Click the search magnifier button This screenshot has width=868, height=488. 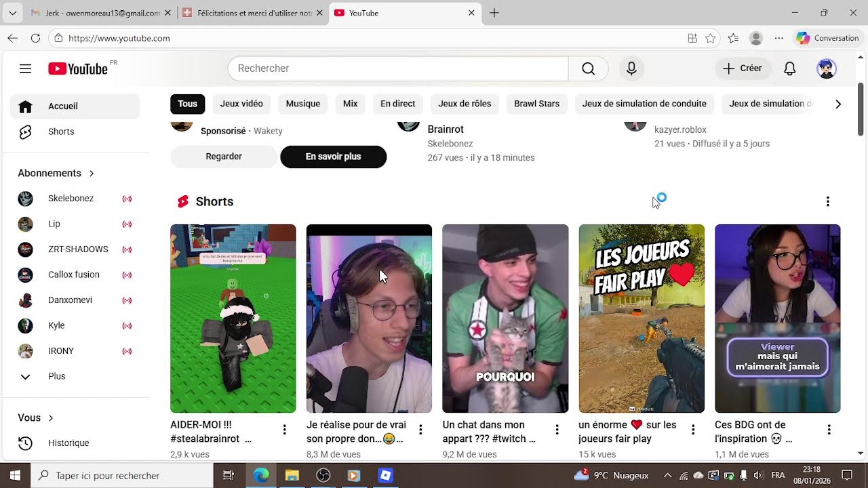click(x=588, y=68)
